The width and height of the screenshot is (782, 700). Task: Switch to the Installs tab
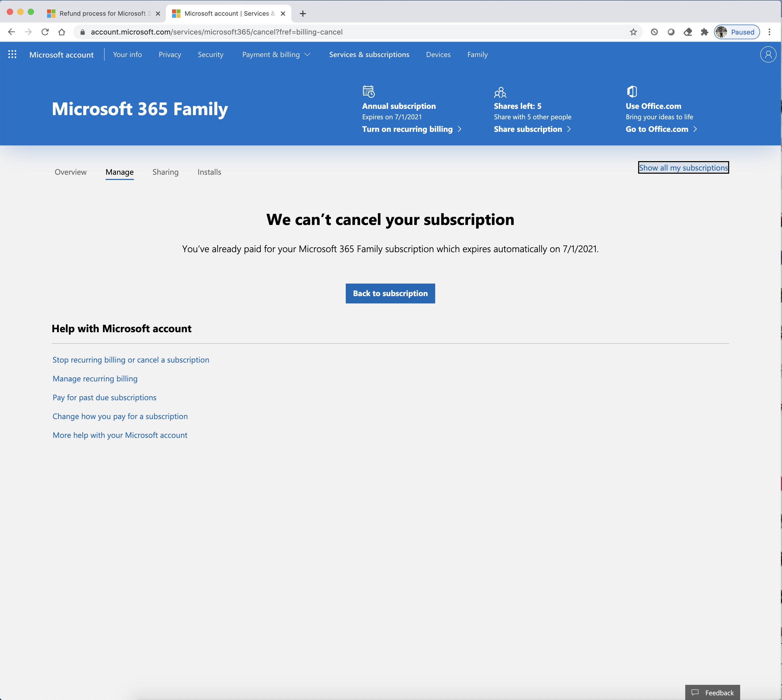point(209,172)
